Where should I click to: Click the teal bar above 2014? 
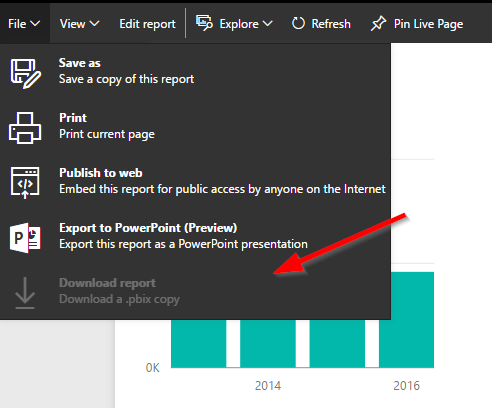[x=268, y=343]
